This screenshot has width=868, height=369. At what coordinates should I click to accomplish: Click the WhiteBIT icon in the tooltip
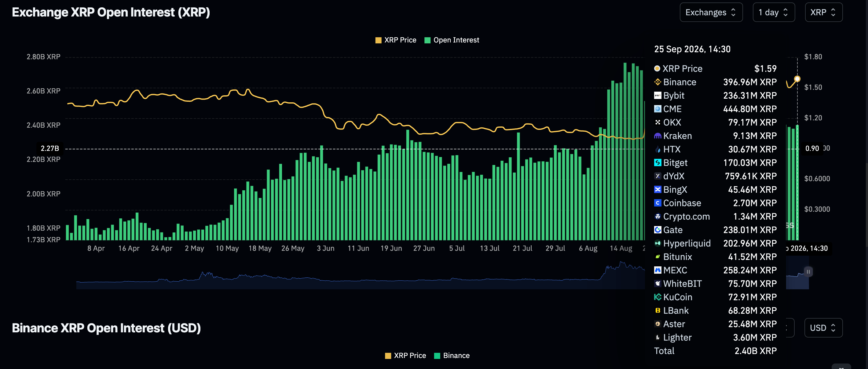coord(657,284)
